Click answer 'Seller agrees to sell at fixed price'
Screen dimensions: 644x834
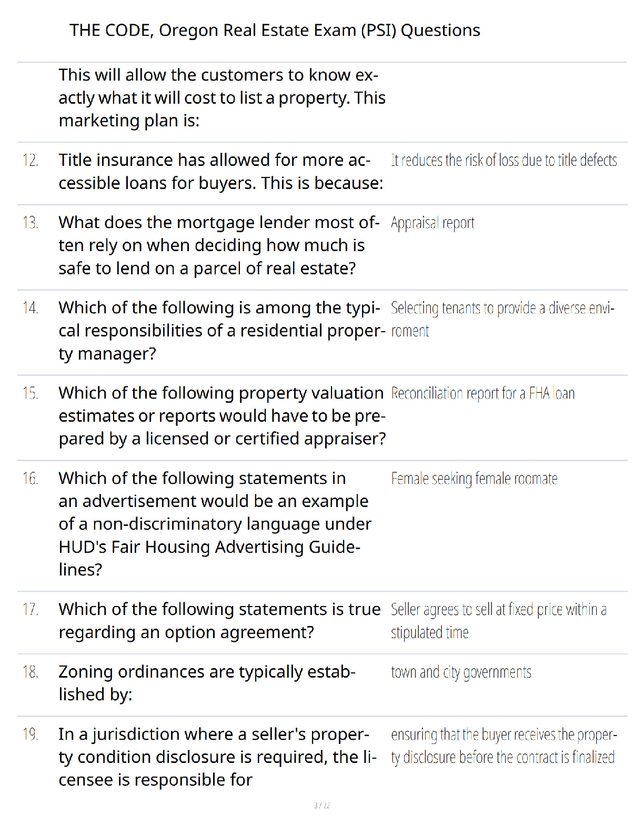point(499,621)
